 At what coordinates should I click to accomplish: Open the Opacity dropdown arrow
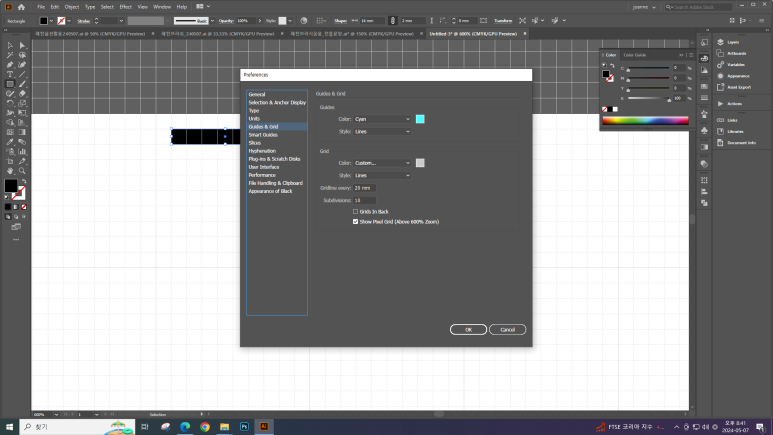click(260, 21)
